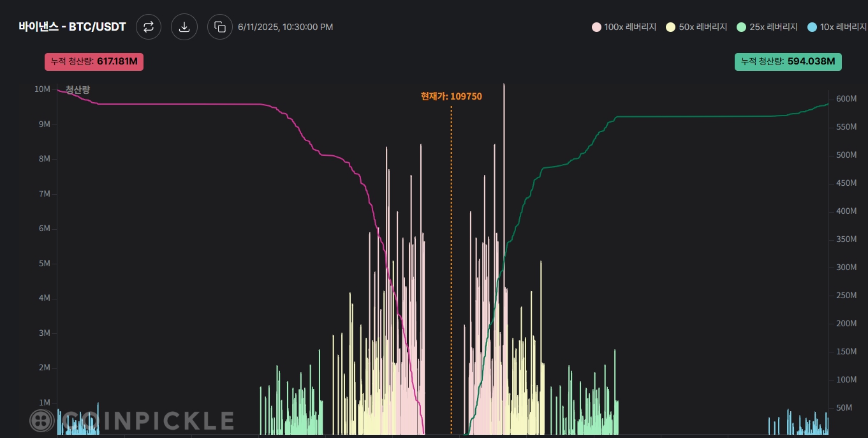Click the timestamp 6/11/2025, 10:30:00 PM
Screen dimensions: 868x438
(285, 27)
